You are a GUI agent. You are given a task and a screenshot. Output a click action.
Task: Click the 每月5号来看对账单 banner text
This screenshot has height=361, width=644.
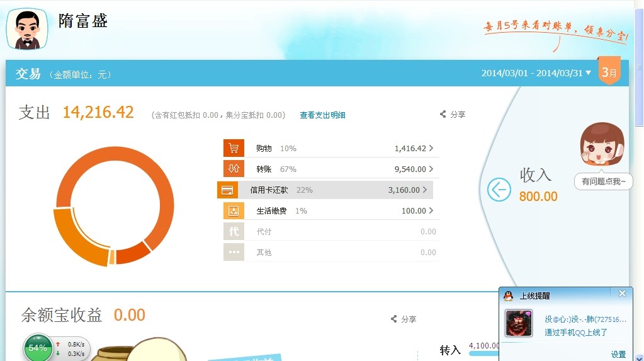pyautogui.click(x=556, y=32)
